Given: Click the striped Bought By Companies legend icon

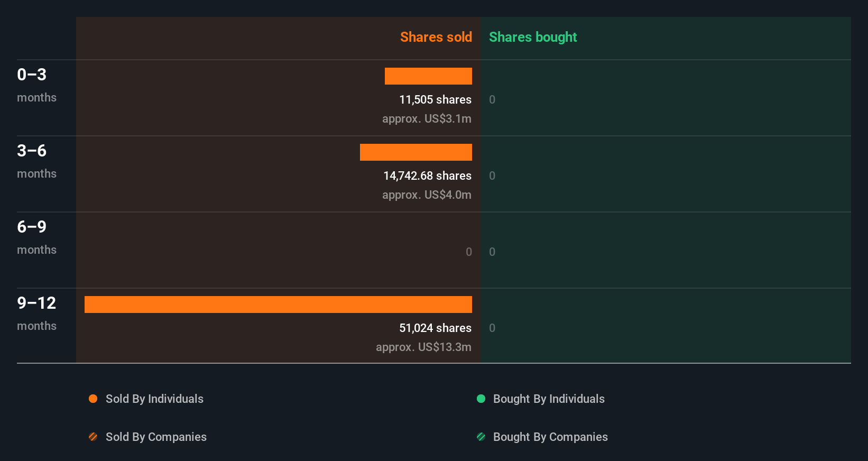Looking at the screenshot, I should click(481, 437).
